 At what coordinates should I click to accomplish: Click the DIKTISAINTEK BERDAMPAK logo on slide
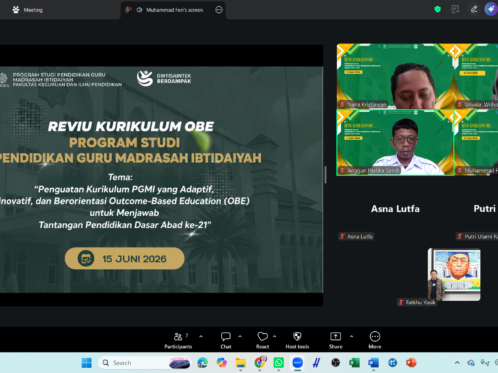[x=164, y=78]
